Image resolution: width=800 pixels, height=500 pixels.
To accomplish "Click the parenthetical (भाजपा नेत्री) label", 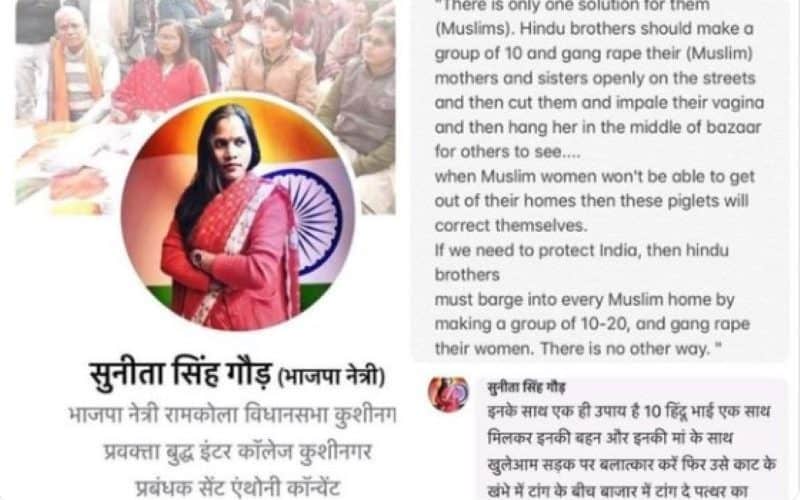I will [331, 378].
